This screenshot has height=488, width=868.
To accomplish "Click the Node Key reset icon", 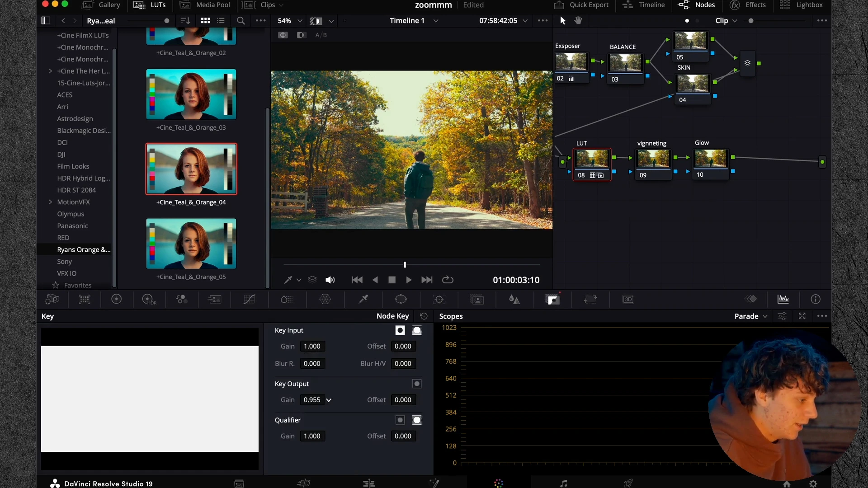I will point(424,316).
